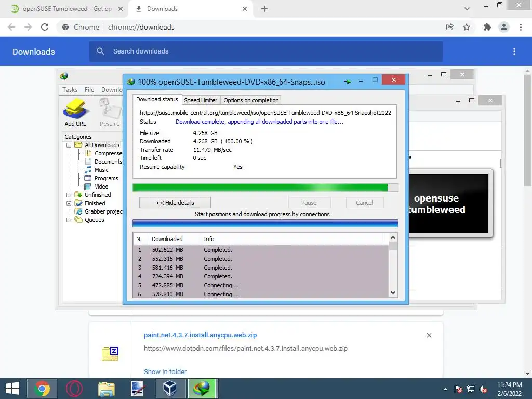Viewport: 532px width, 399px height.
Task: Click the IDM globe icon in main window title
Action: [64, 76]
